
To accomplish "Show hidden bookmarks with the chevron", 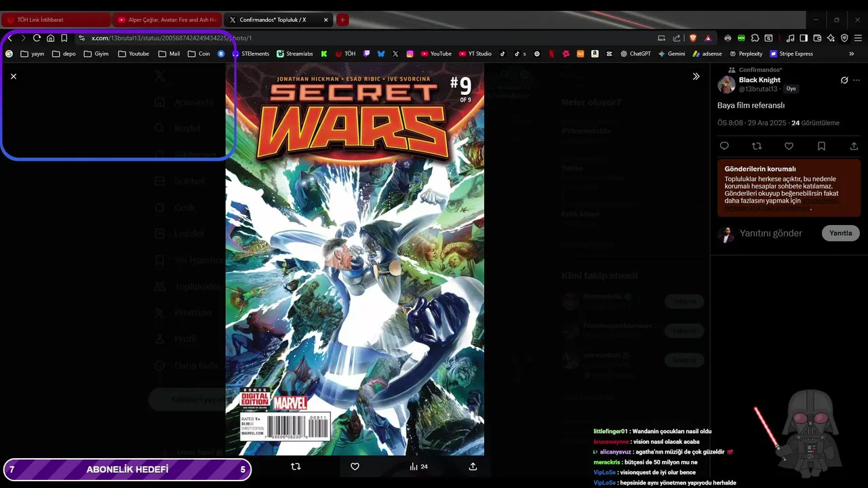I will pos(852,54).
